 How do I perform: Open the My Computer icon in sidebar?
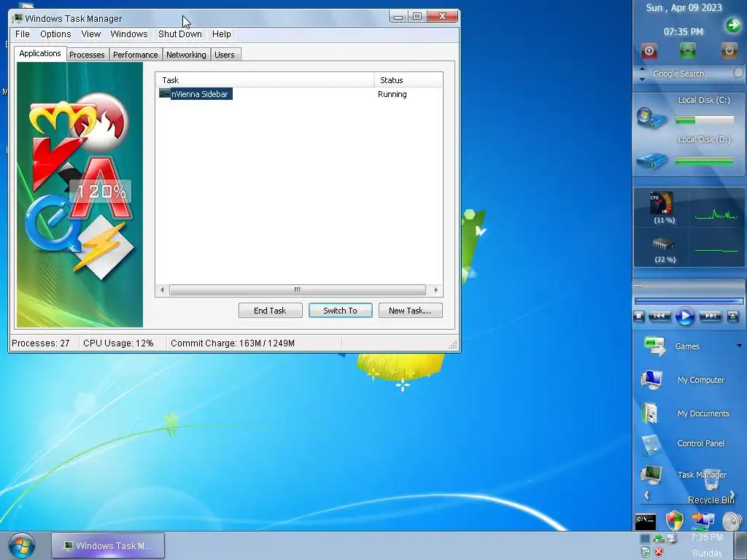[x=651, y=379]
